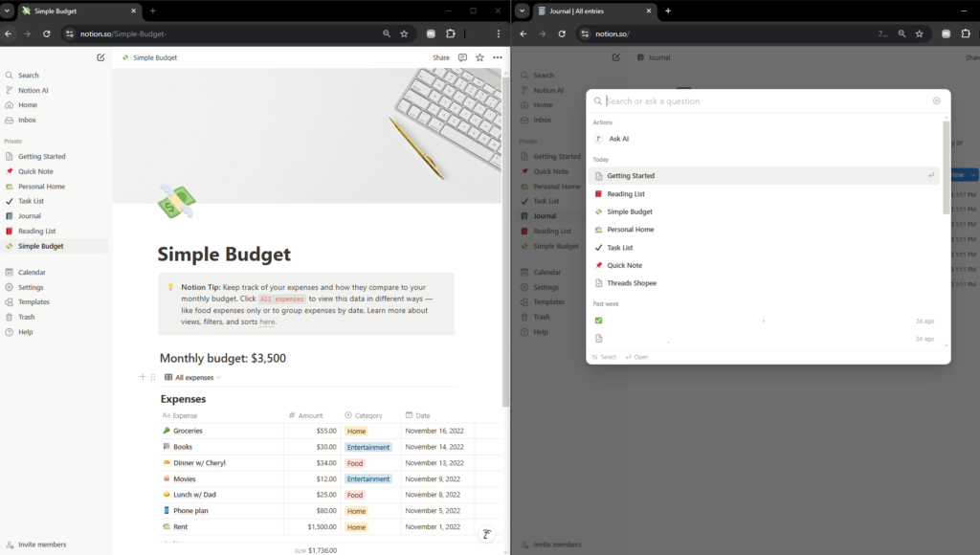Image resolution: width=980 pixels, height=555 pixels.
Task: Open Getting Started in the Simple Budget window sidebar
Action: point(42,156)
